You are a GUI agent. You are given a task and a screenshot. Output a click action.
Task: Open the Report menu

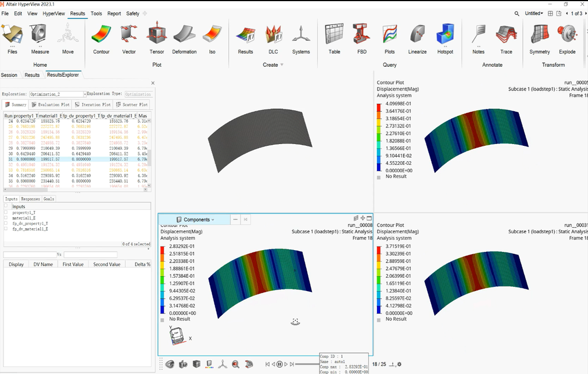point(114,13)
